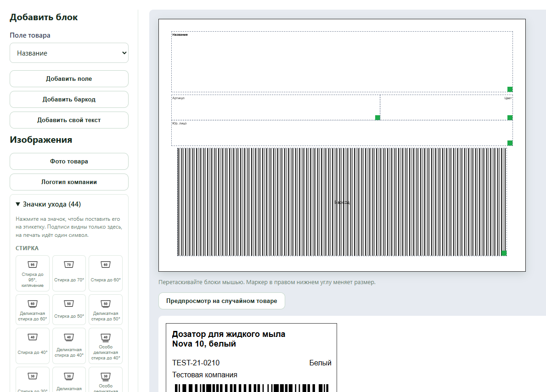Click the resize marker of Название block
Screen dimensions: 546x392
(x=510, y=90)
